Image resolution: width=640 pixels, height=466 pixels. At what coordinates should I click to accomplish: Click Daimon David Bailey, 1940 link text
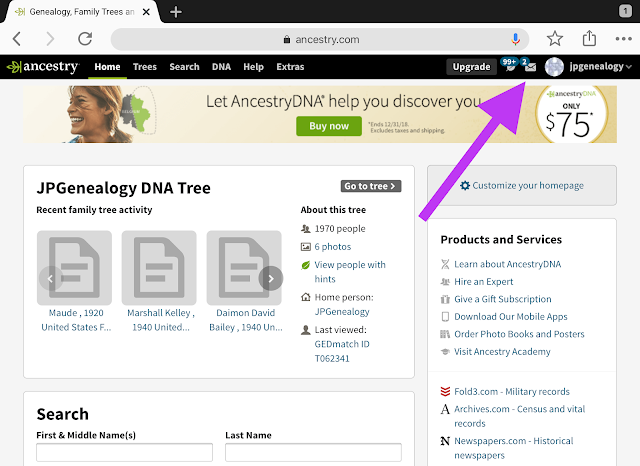[246, 320]
